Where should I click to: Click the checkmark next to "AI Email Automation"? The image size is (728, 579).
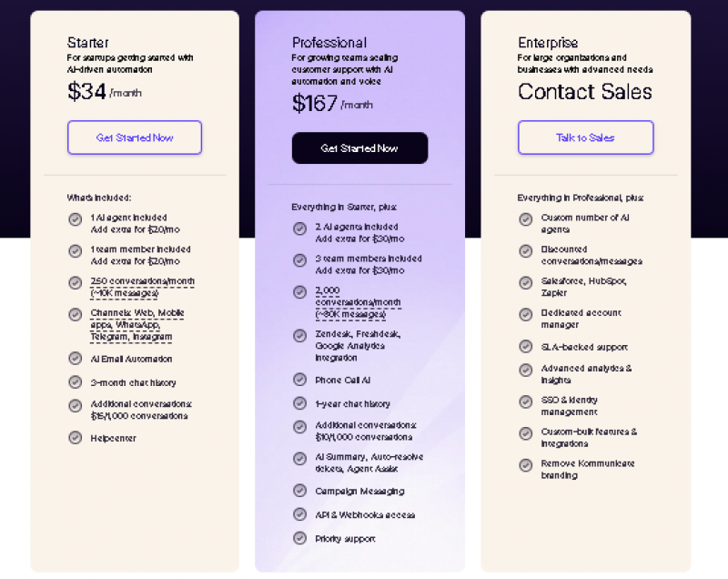coord(76,359)
